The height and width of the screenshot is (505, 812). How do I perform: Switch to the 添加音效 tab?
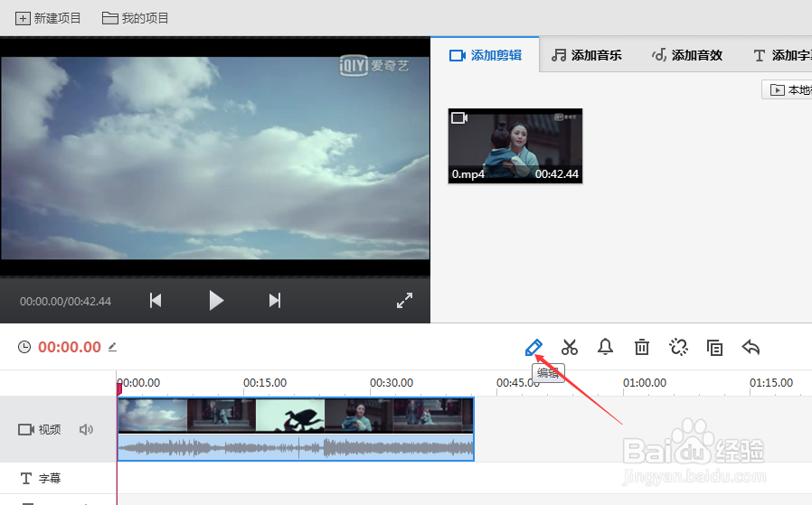tap(686, 55)
